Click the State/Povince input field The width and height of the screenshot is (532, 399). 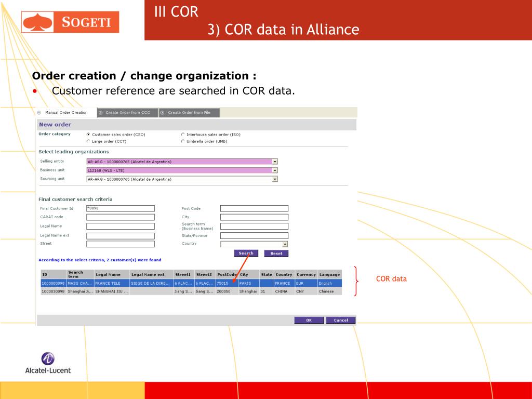point(254,235)
